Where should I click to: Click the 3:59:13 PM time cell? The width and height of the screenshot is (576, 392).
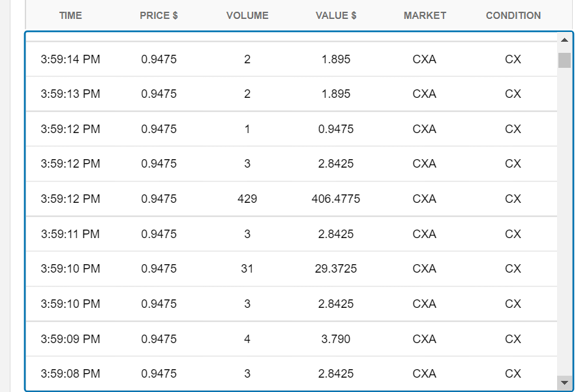70,94
